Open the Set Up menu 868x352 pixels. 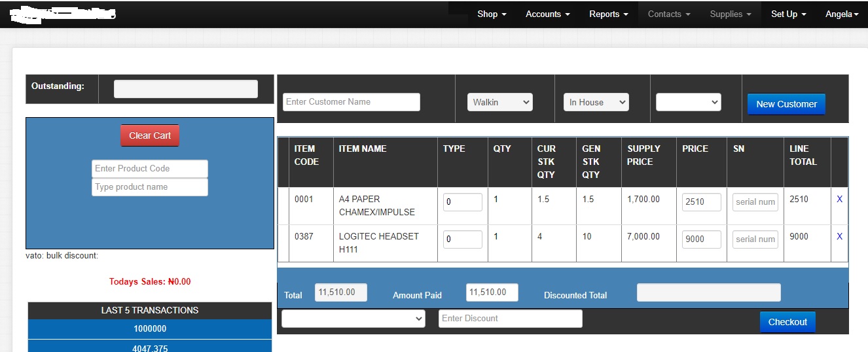[x=788, y=14]
